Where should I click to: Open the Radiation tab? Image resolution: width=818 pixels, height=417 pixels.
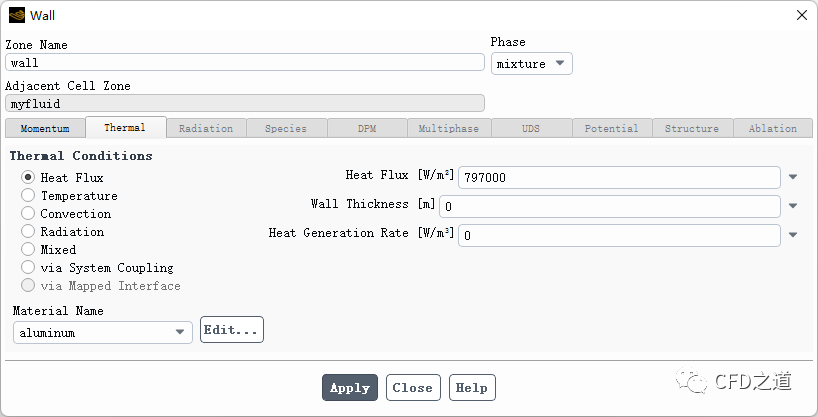[206, 128]
